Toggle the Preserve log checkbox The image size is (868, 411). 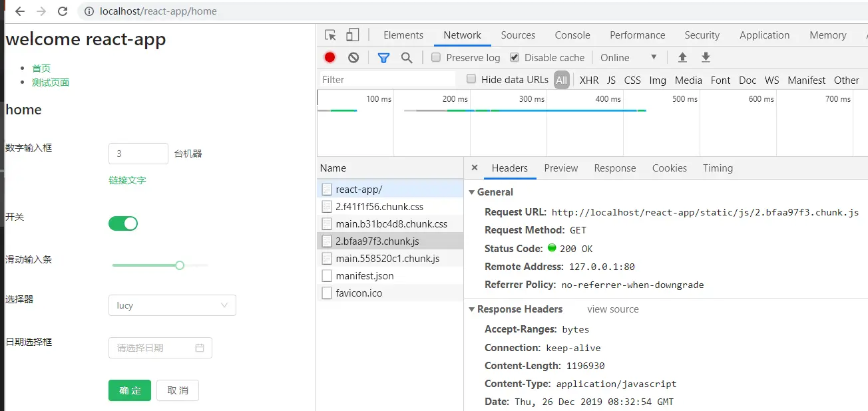coord(436,58)
